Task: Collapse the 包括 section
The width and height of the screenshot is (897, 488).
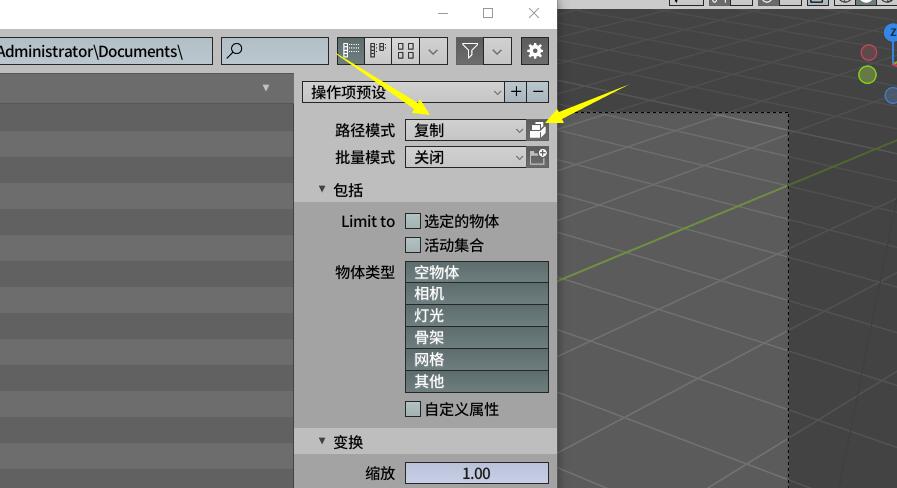Action: 322,189
